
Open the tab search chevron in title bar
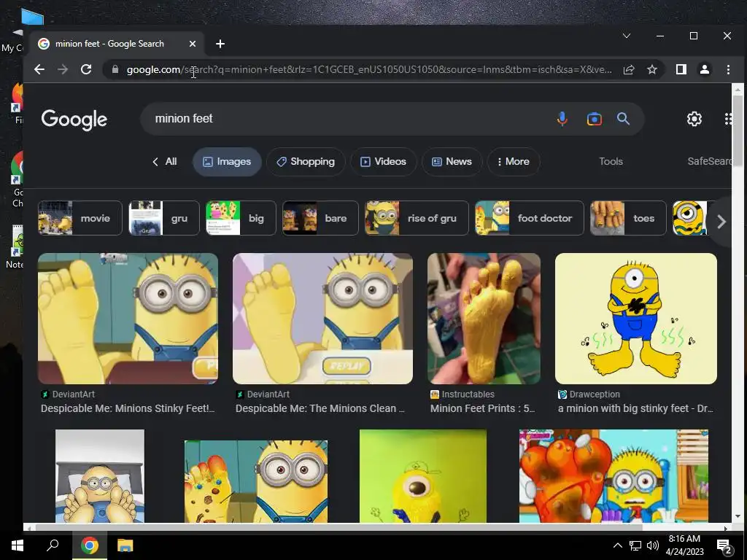pos(627,36)
